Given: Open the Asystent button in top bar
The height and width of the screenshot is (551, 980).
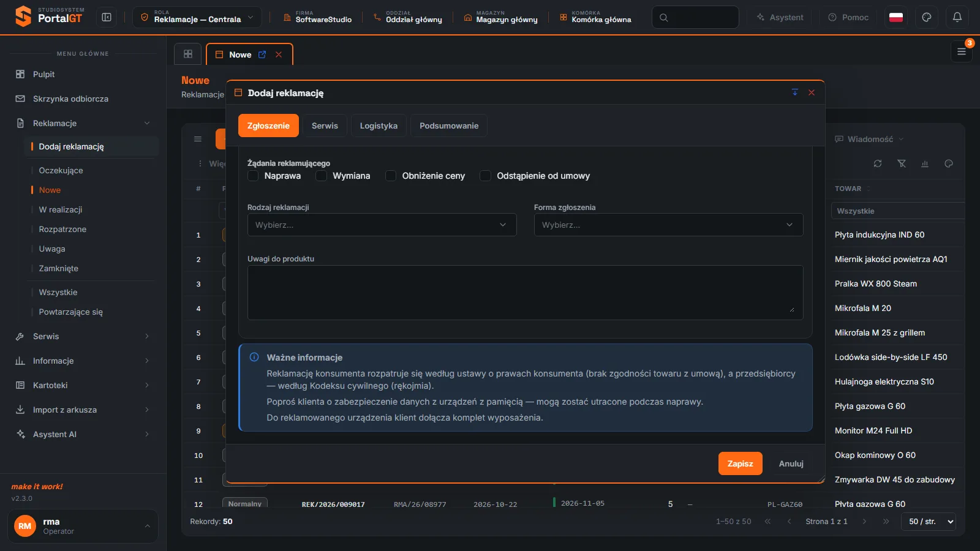Looking at the screenshot, I should (780, 17).
